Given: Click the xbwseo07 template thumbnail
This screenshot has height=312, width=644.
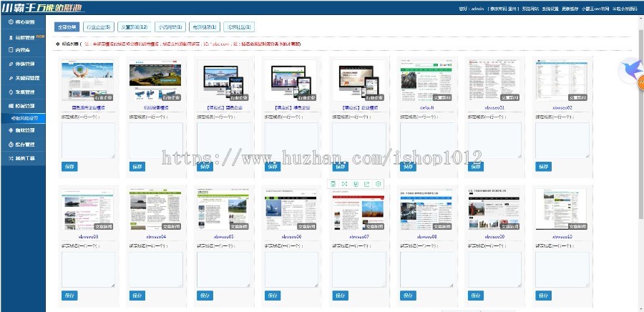Looking at the screenshot, I should [358, 209].
